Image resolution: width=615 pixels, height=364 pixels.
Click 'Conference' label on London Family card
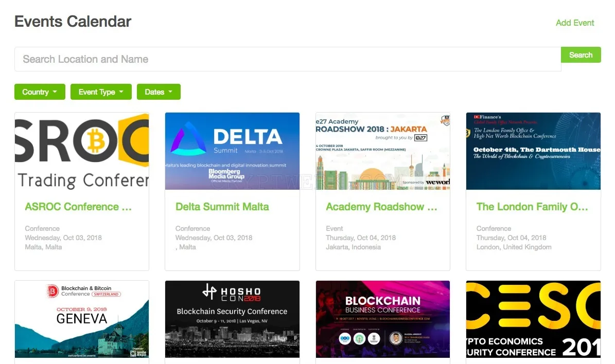pos(494,228)
